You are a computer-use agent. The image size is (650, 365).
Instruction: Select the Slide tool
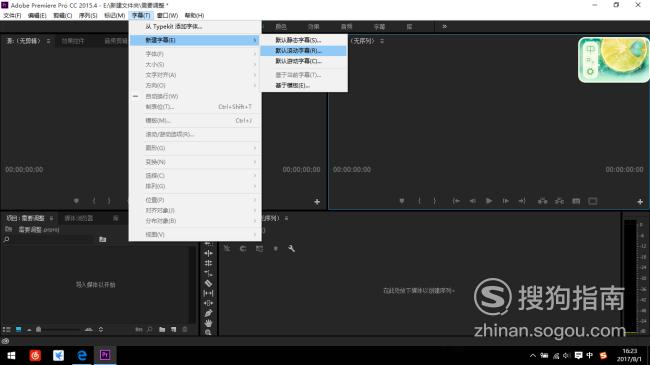point(208,303)
